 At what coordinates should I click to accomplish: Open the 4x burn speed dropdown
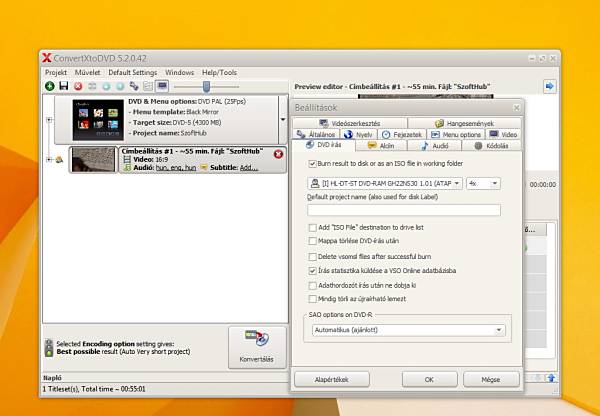click(x=483, y=184)
